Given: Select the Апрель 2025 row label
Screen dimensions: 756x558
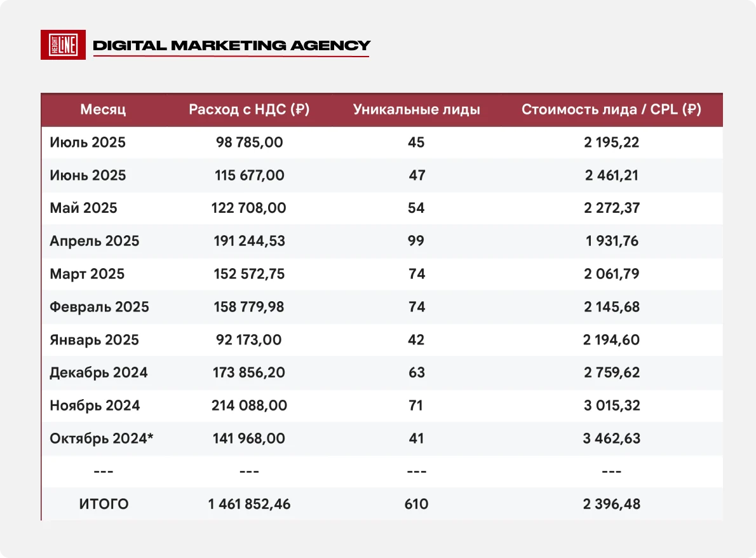Looking at the screenshot, I should tap(95, 241).
